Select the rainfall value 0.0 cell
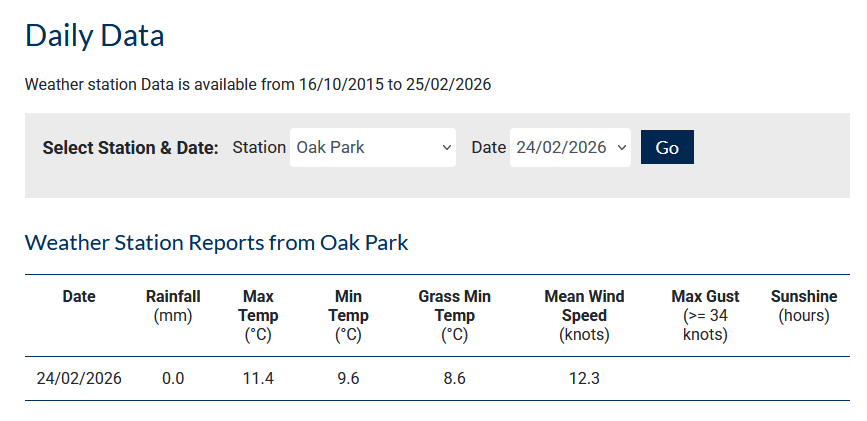Screen dimensions: 867x421 click(x=173, y=379)
